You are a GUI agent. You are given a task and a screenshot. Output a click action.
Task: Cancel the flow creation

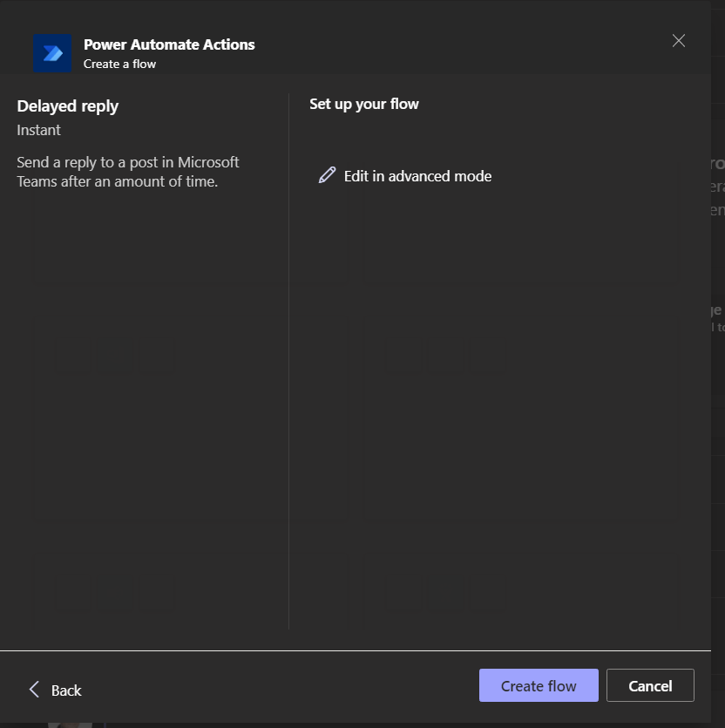pos(650,685)
